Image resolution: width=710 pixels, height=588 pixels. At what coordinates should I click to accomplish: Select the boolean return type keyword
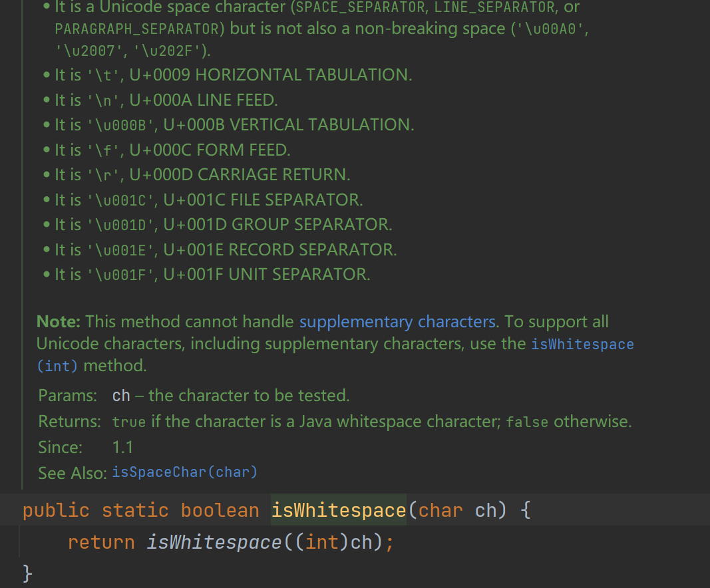[220, 510]
